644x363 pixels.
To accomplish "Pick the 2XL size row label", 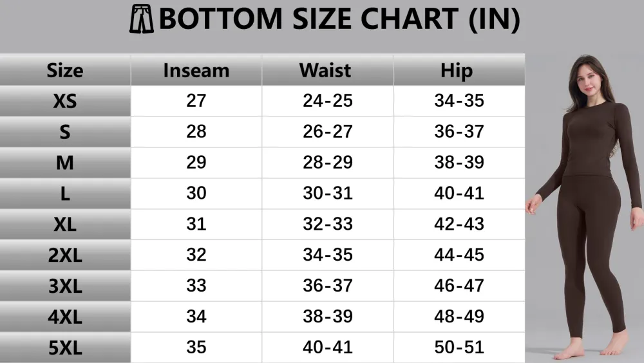I will (x=65, y=256).
